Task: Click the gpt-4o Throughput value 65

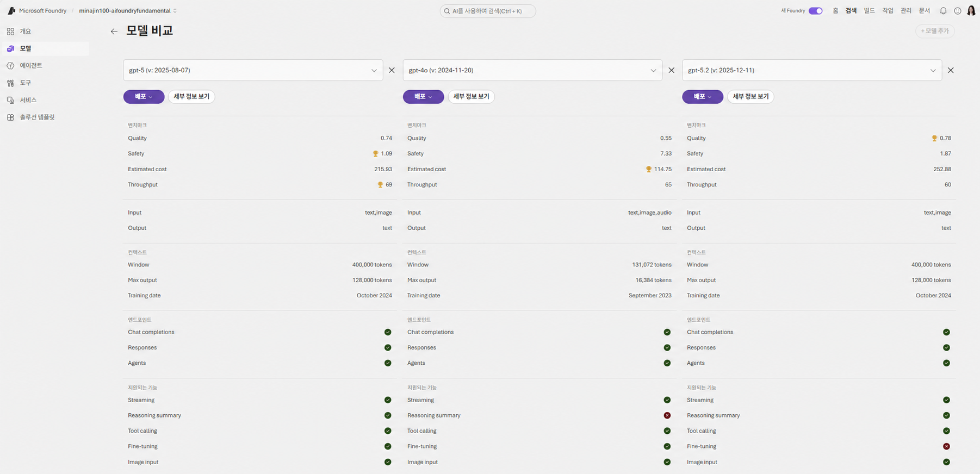Action: (x=668, y=185)
